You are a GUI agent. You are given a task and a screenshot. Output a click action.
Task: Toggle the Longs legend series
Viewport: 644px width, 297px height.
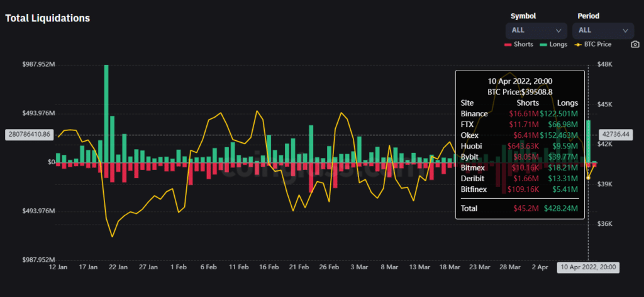[553, 45]
